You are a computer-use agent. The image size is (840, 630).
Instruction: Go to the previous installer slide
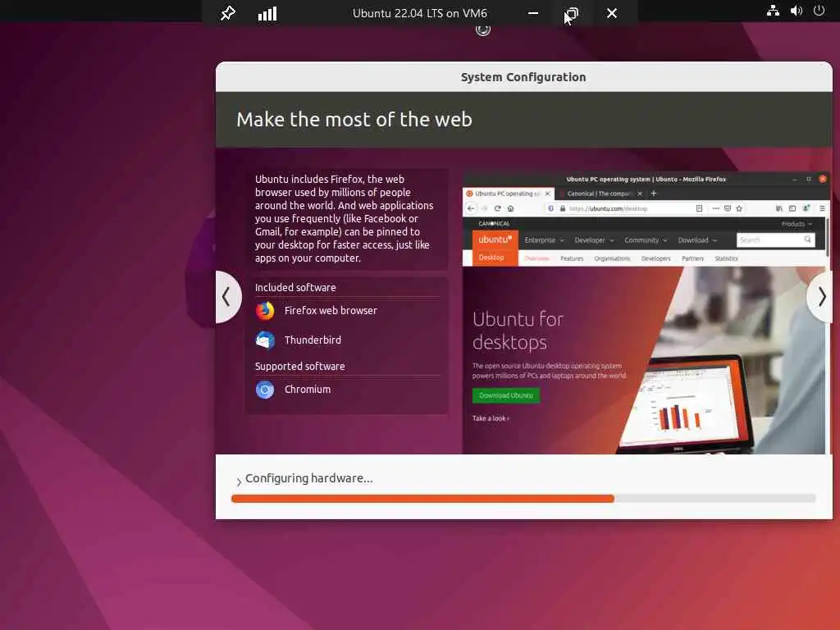click(228, 297)
